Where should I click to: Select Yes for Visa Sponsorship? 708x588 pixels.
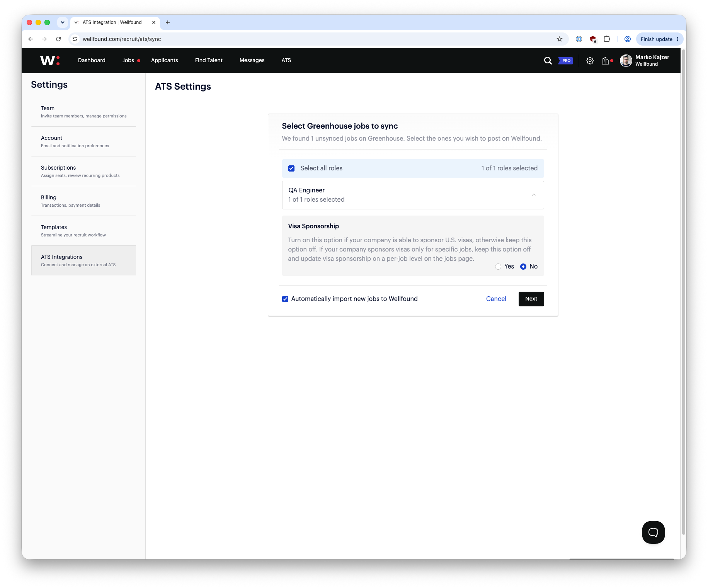[x=498, y=267]
